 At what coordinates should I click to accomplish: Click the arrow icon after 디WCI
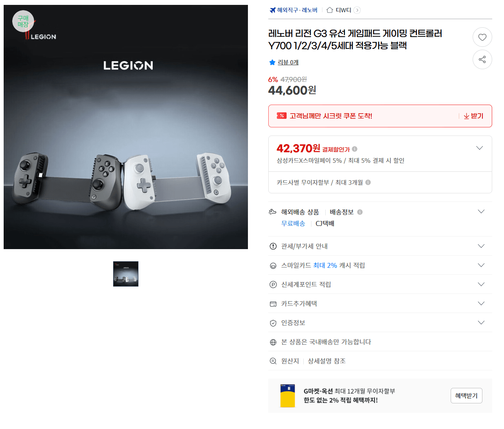point(357,10)
